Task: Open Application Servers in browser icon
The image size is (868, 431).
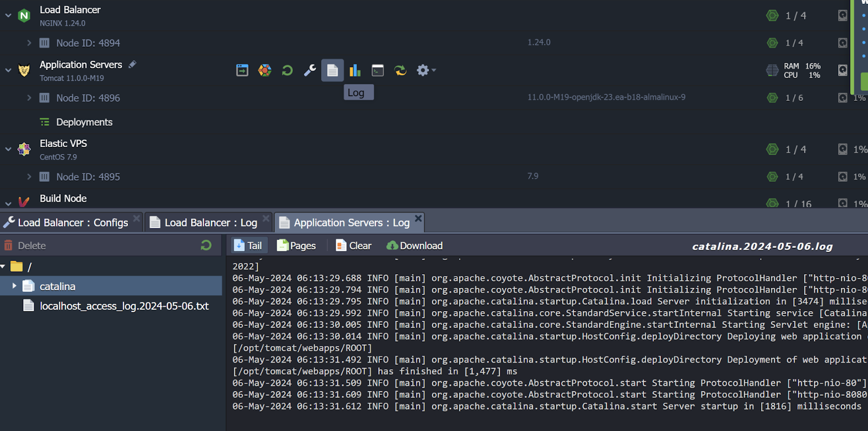Action: point(242,70)
